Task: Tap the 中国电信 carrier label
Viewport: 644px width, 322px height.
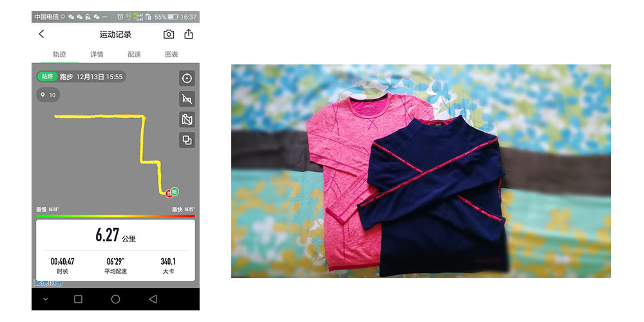Action: click(x=46, y=17)
